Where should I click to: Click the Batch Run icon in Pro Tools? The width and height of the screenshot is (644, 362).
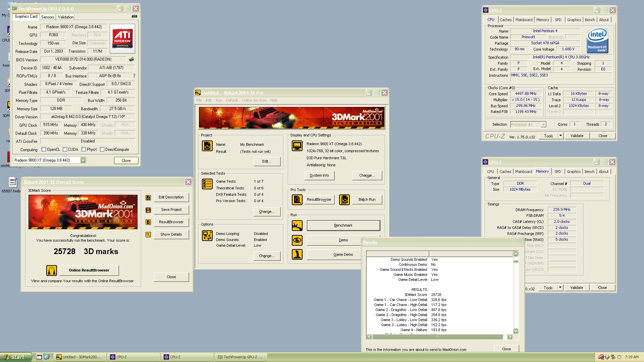pyautogui.click(x=344, y=200)
